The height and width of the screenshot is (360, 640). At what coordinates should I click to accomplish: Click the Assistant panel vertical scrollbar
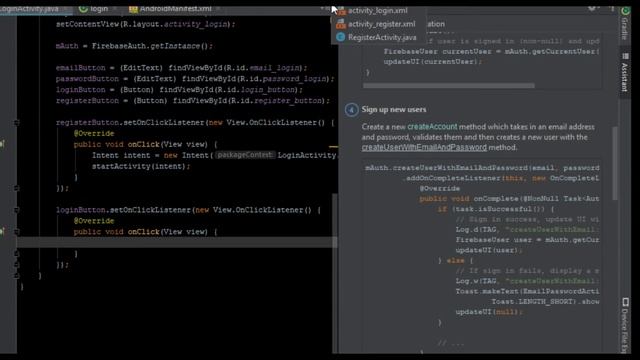pos(615,163)
